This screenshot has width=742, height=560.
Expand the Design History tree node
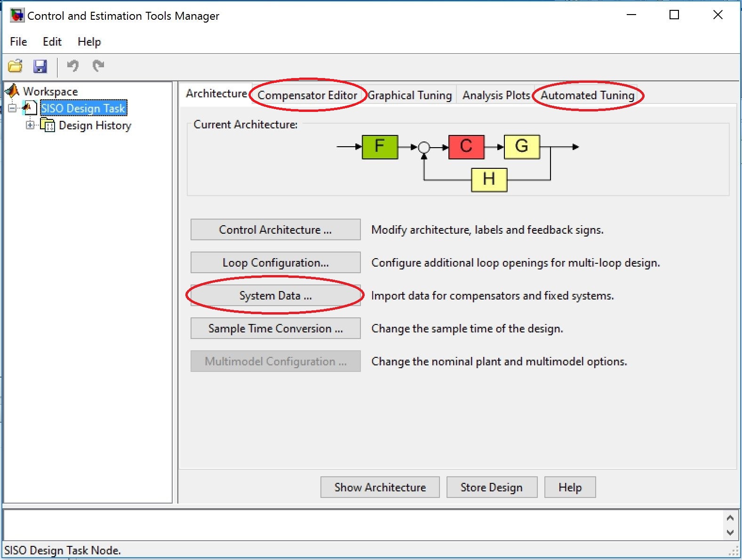(x=30, y=125)
